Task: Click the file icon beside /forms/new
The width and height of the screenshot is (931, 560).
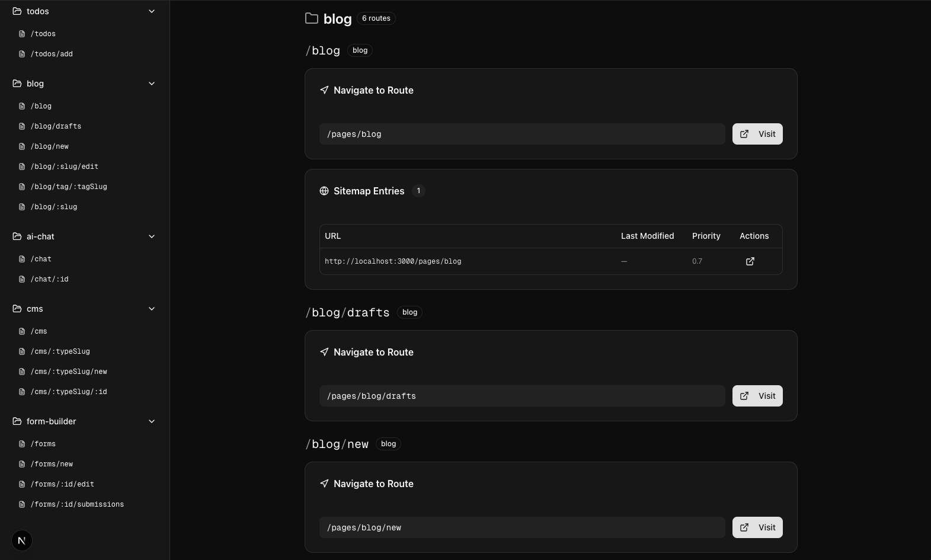Action: pos(22,464)
